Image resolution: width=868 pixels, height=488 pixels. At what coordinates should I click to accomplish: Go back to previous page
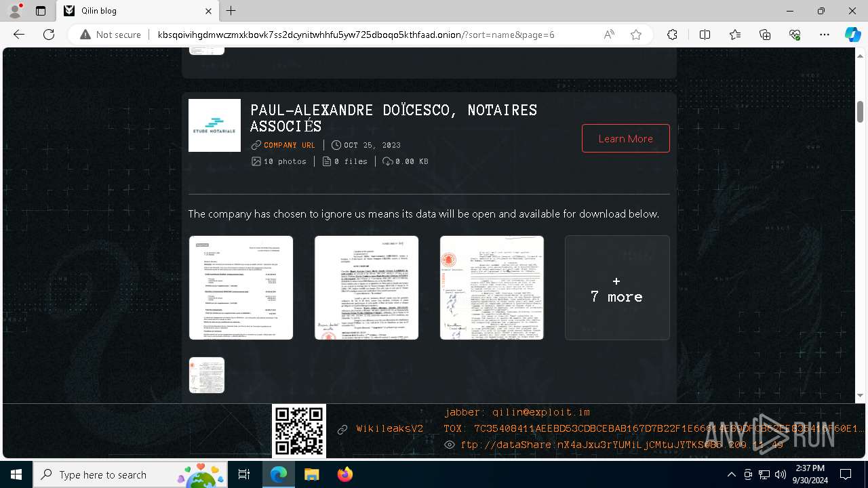click(19, 35)
